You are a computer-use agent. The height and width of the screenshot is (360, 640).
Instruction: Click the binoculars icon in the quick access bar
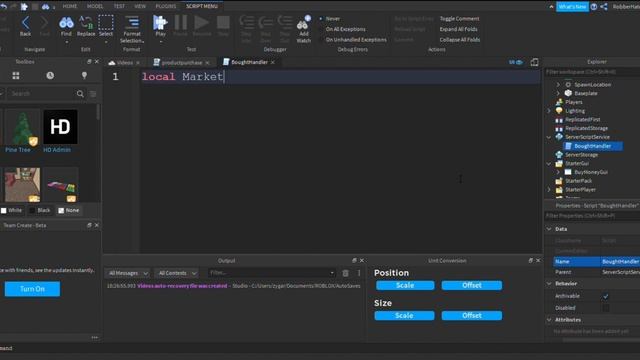45,7
